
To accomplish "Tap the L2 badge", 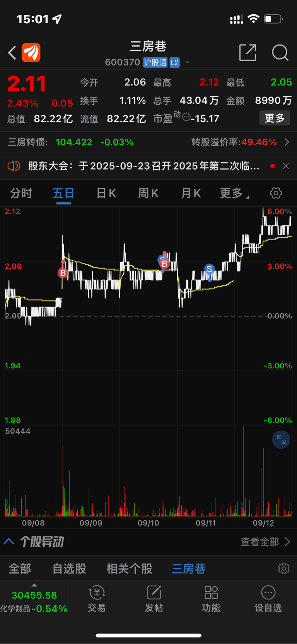I will (174, 62).
